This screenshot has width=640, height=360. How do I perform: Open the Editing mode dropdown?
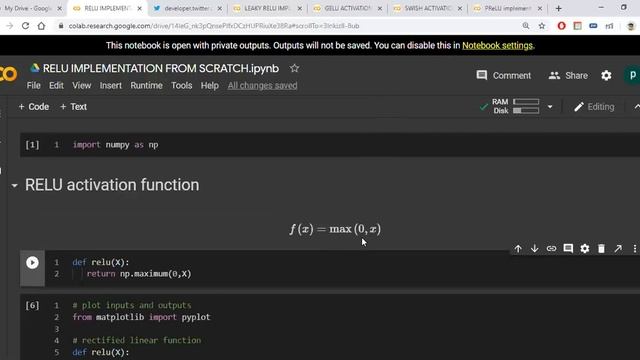pos(594,107)
